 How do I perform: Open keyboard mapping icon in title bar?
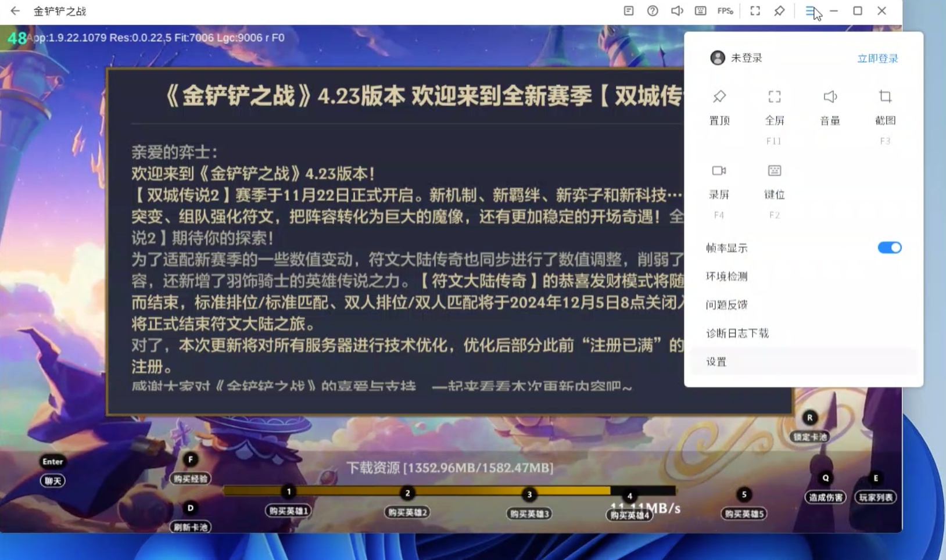(x=701, y=11)
